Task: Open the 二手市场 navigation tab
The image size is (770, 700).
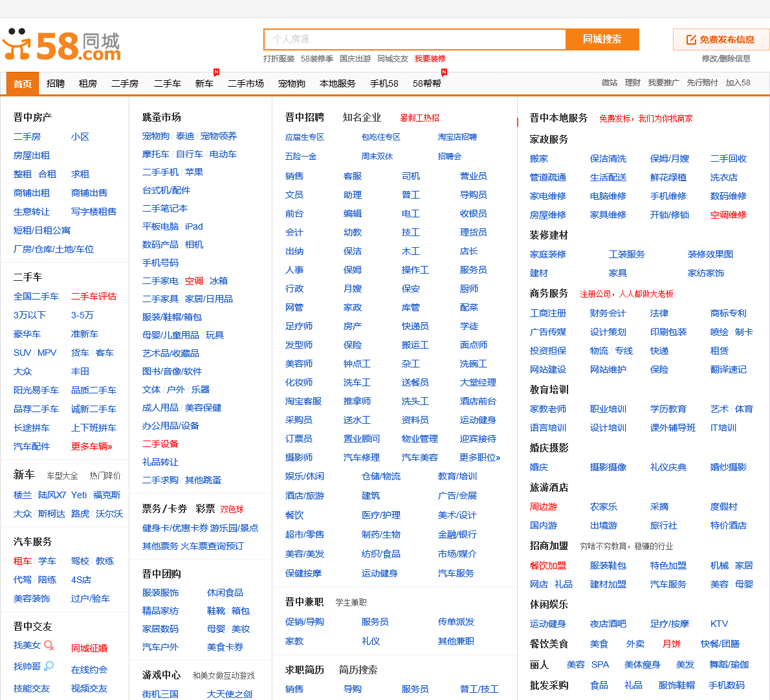Action: pos(245,83)
